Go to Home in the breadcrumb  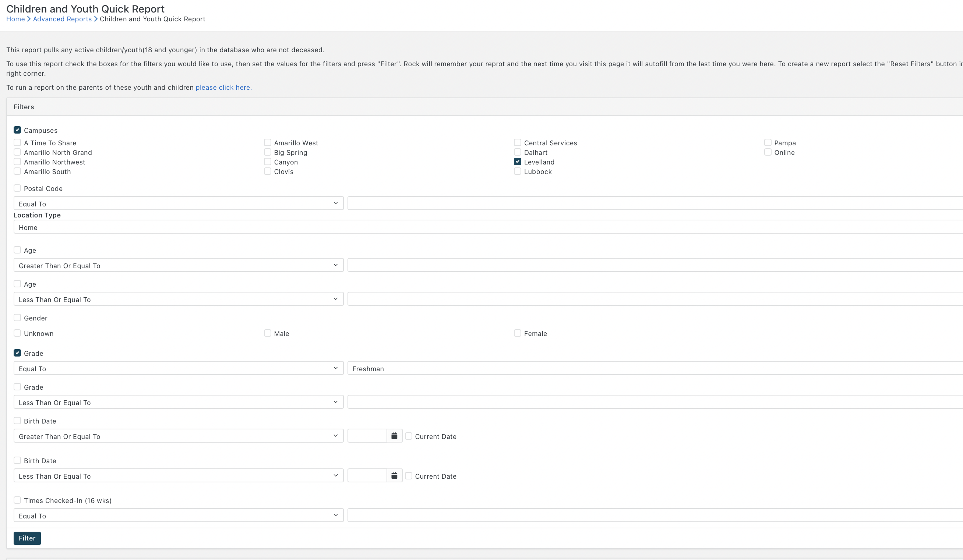point(16,19)
